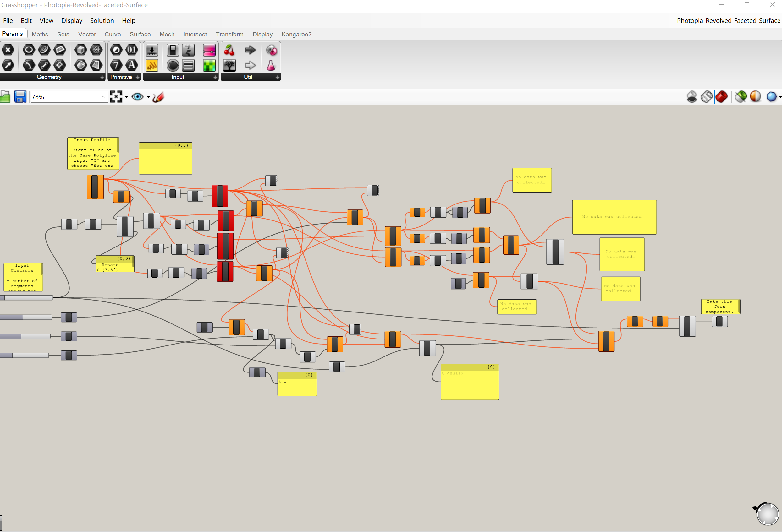782x532 pixels.
Task: Select the Param Viewer tree icon
Action: (x=229, y=65)
